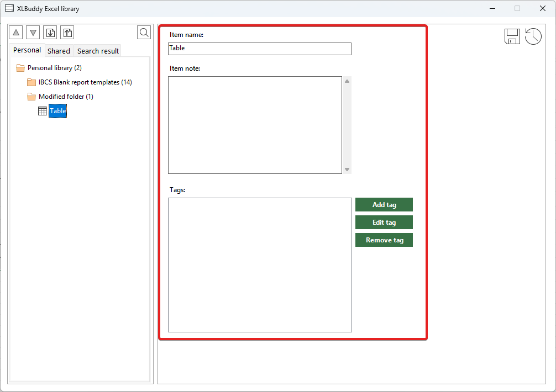Select the Personal library root folder

point(54,68)
